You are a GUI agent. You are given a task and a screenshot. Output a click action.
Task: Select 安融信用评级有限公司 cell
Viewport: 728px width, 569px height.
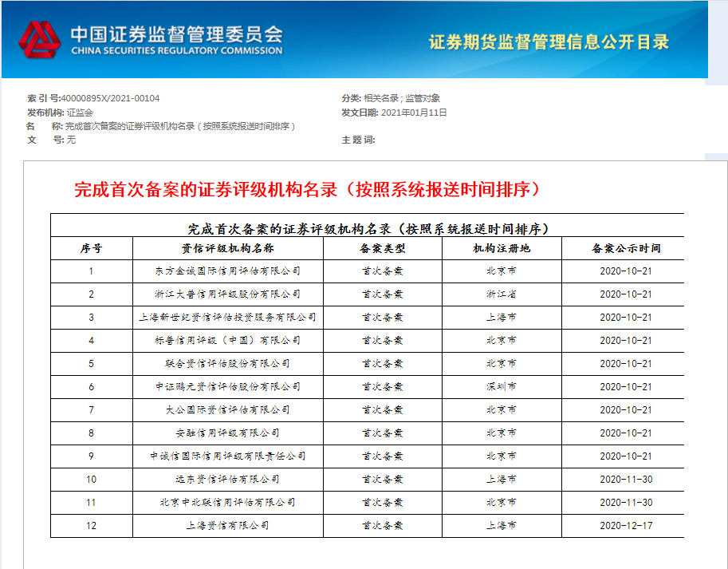click(228, 433)
